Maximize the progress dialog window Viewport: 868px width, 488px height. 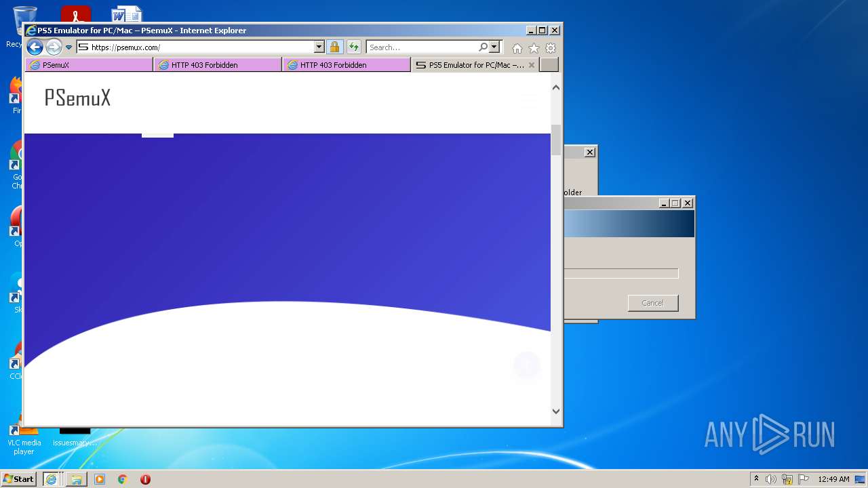675,203
